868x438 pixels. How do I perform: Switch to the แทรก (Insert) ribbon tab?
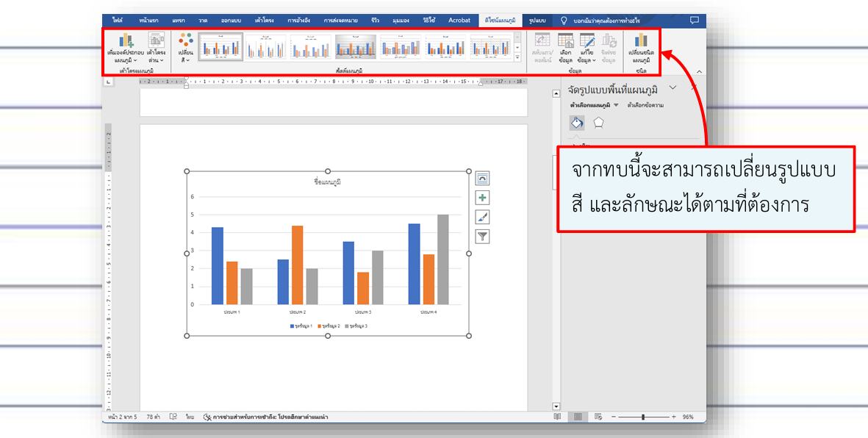178,20
